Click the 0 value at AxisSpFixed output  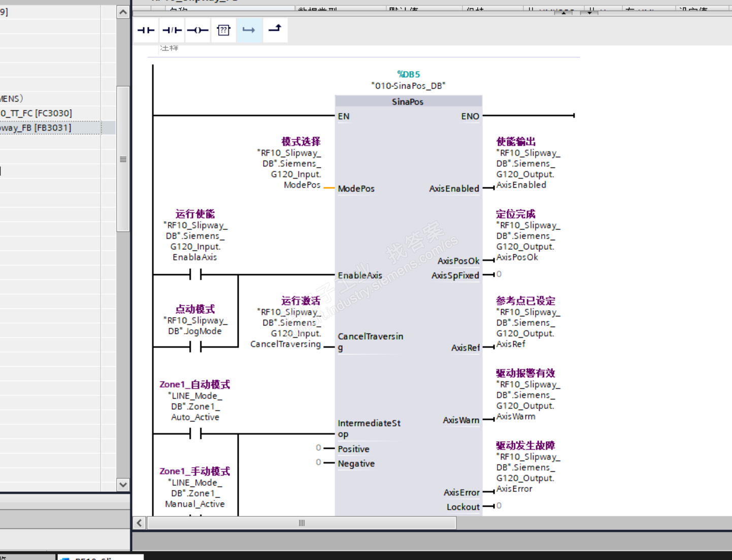pos(499,274)
